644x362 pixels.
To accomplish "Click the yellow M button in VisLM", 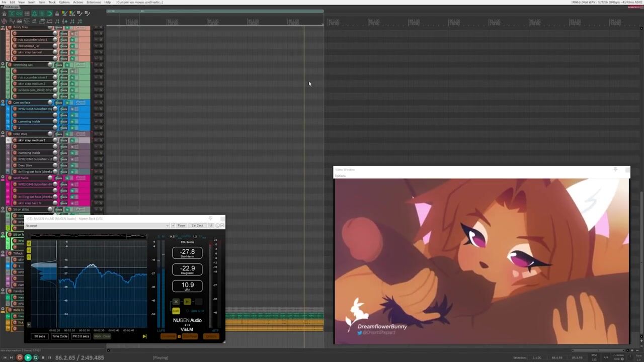I will pos(29,243).
